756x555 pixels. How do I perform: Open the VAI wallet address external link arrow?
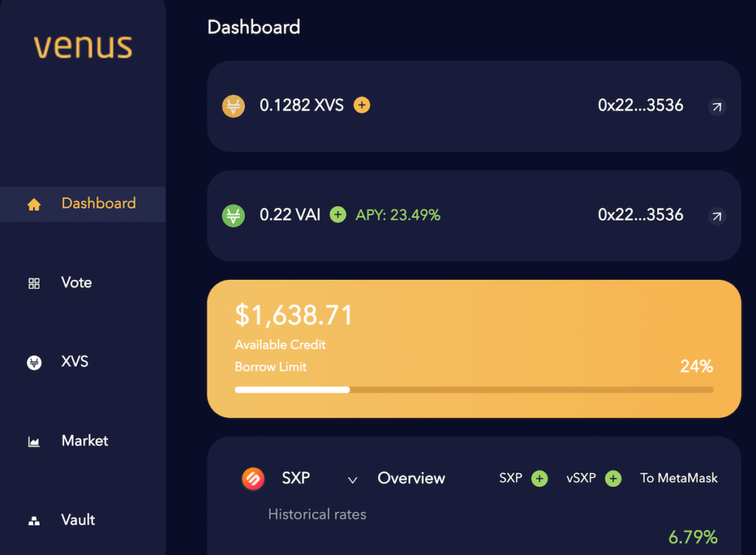click(x=717, y=216)
